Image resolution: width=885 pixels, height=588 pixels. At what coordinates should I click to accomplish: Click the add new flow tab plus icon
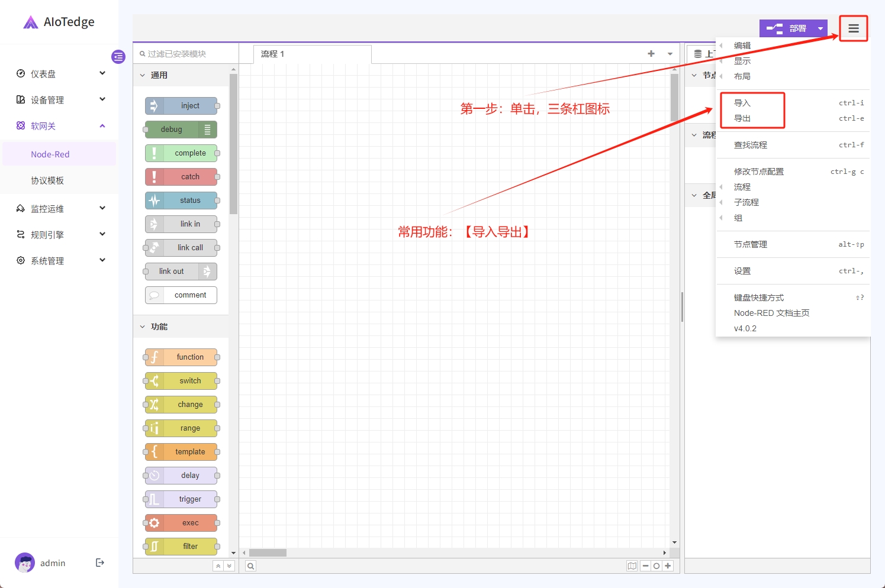click(651, 54)
